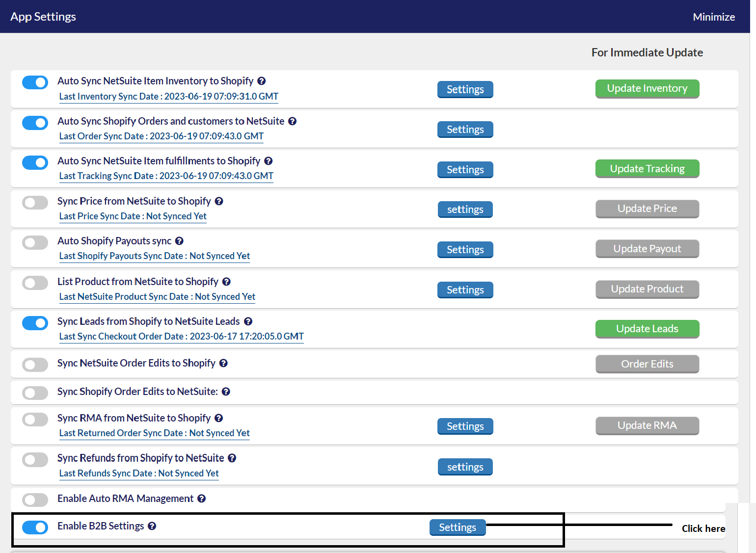The image size is (756, 553).
Task: Click the Last Inventory Sync Date link
Action: (x=168, y=96)
